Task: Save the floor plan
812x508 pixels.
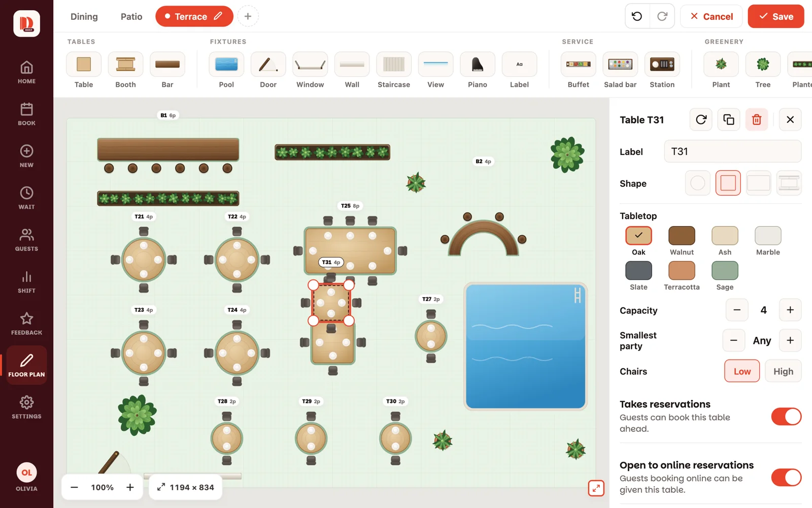Action: (776, 16)
